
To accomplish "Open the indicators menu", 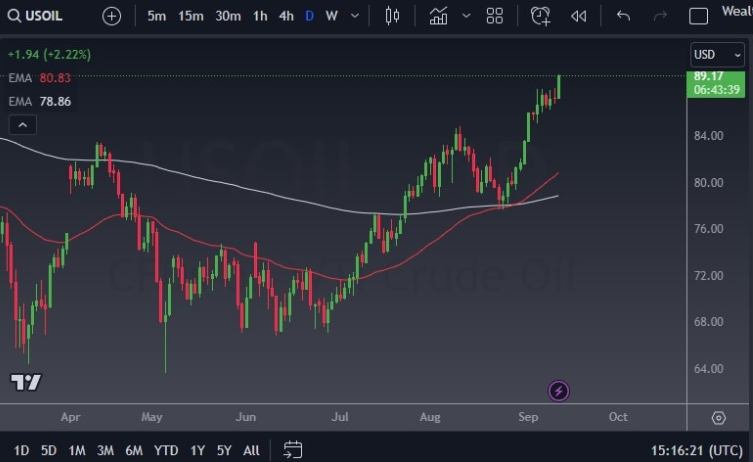I will (x=438, y=16).
